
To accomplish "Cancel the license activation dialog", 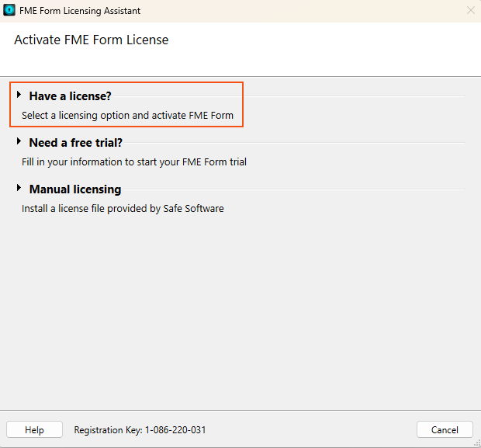I will click(445, 429).
